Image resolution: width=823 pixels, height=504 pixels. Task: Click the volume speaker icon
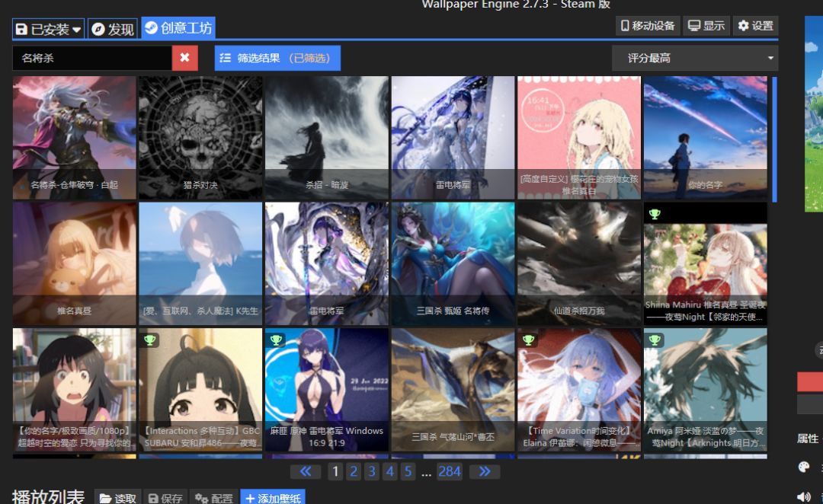click(804, 496)
